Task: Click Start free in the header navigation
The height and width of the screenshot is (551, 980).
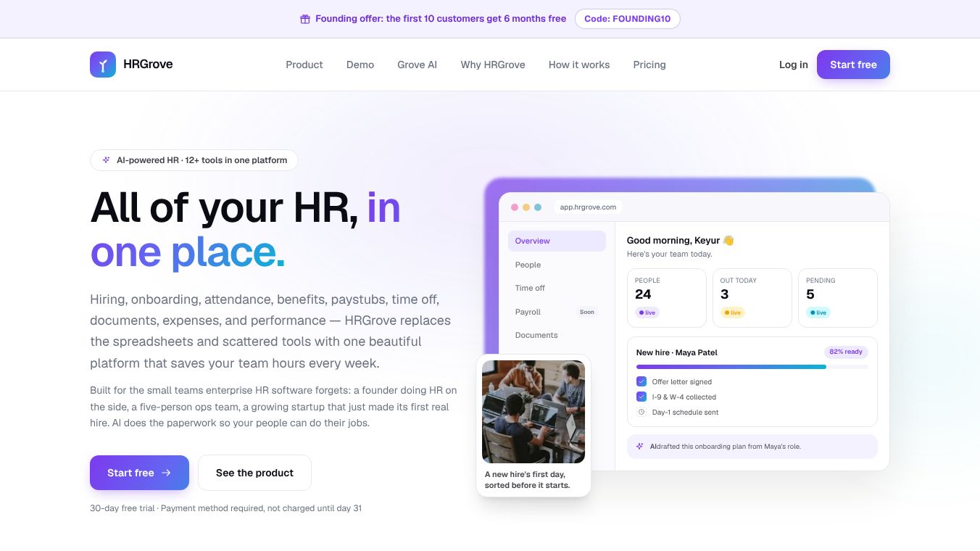Action: 853,65
